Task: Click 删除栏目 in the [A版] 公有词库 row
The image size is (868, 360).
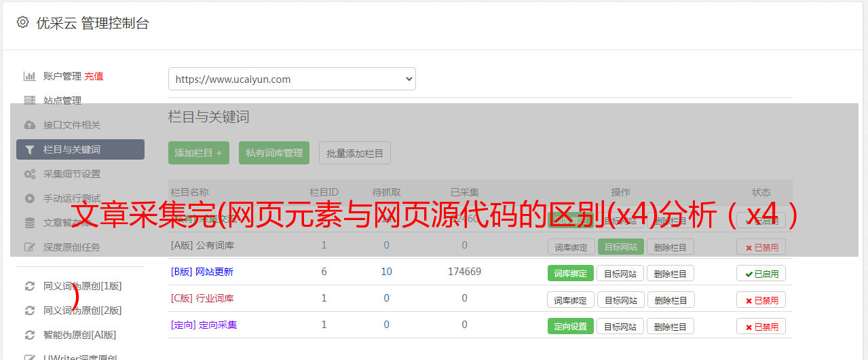Action: (x=670, y=247)
